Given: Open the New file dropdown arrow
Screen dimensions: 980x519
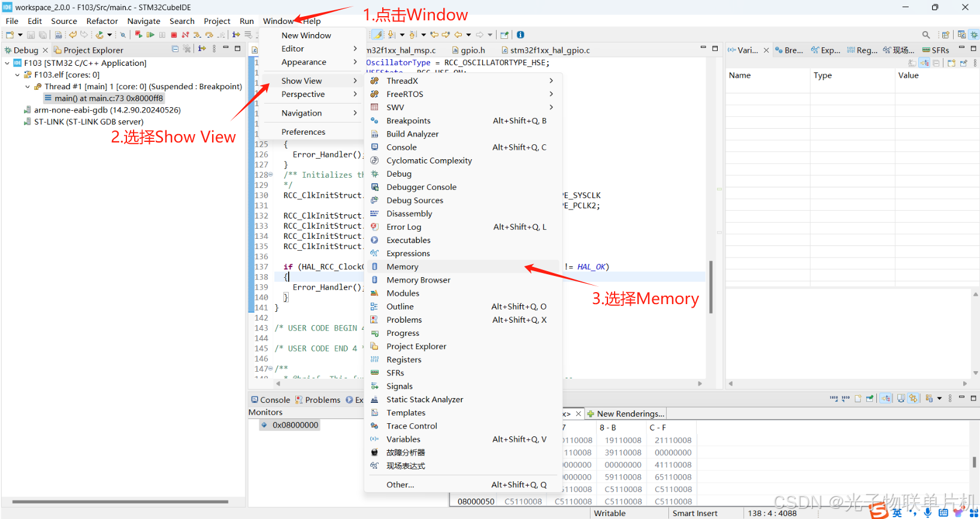Looking at the screenshot, I should (20, 35).
